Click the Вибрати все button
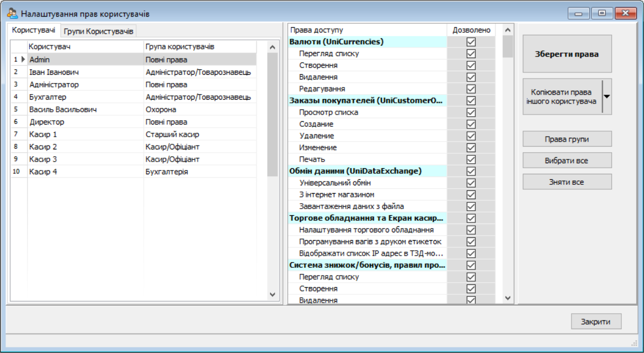This screenshot has width=644, height=353. [x=567, y=160]
